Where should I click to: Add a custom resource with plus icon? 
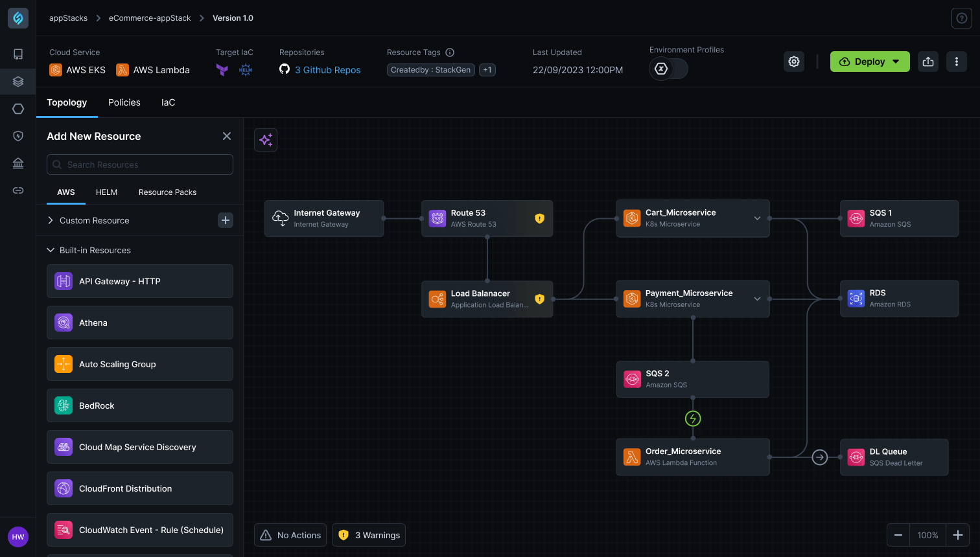point(226,220)
